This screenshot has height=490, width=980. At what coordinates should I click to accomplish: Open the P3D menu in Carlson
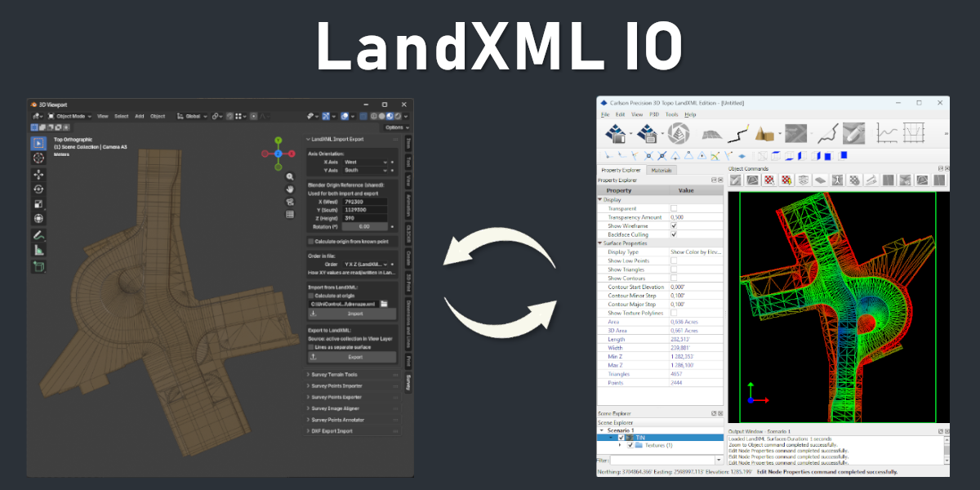click(x=654, y=114)
